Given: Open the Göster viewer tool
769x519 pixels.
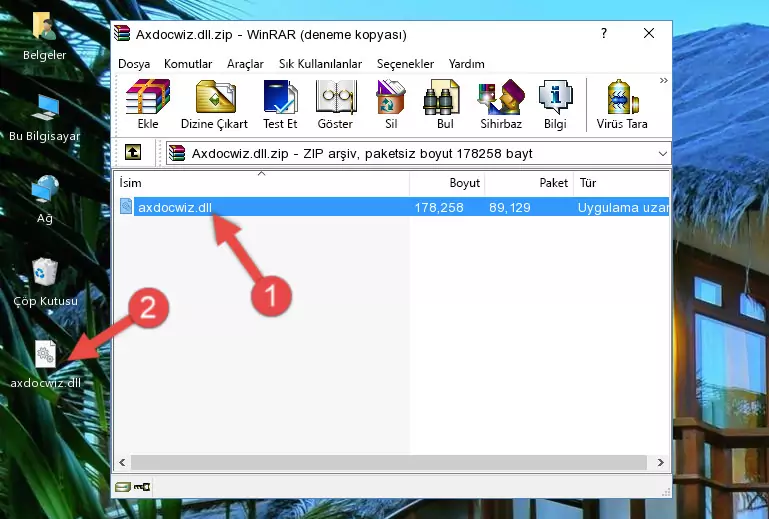Looking at the screenshot, I should coord(335,104).
